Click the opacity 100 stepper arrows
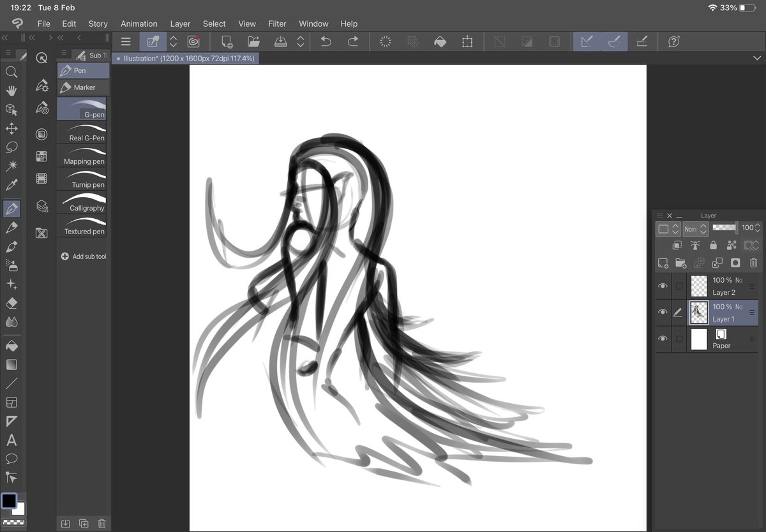766x532 pixels. tap(758, 228)
